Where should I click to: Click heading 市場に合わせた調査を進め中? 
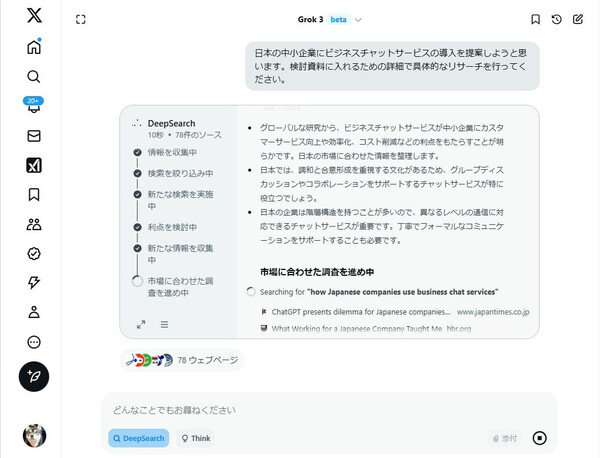[x=317, y=272]
